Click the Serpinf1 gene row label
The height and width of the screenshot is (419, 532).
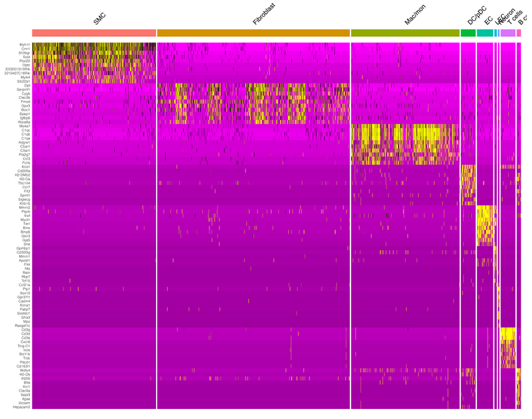pos(23,89)
